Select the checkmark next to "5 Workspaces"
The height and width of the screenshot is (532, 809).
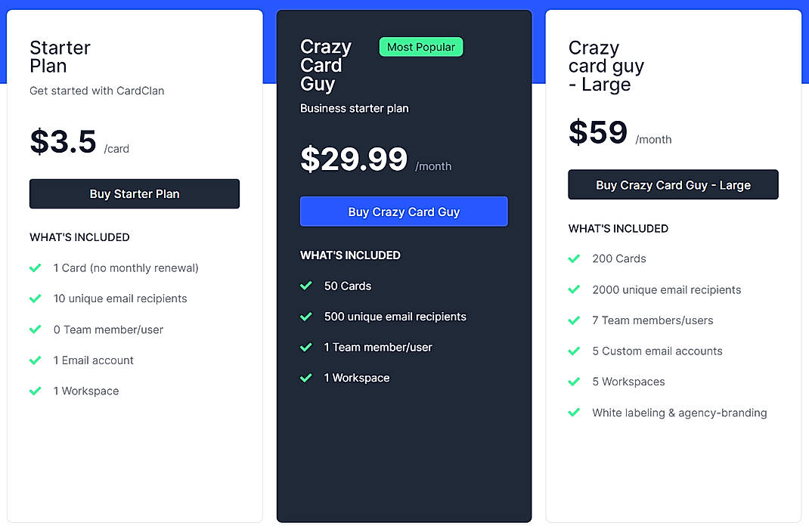[x=575, y=382]
